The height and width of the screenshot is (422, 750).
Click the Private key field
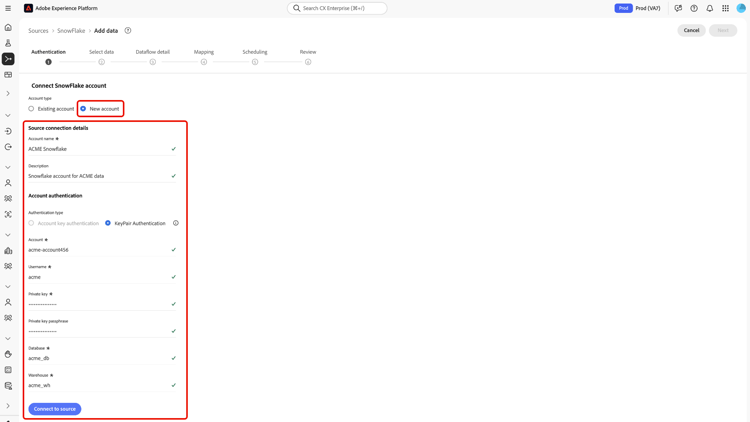(102, 304)
